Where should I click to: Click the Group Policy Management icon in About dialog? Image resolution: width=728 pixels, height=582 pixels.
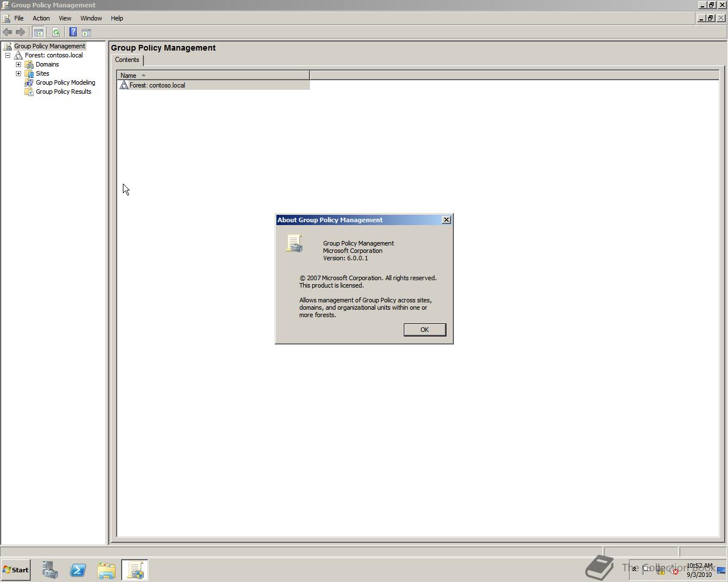294,243
